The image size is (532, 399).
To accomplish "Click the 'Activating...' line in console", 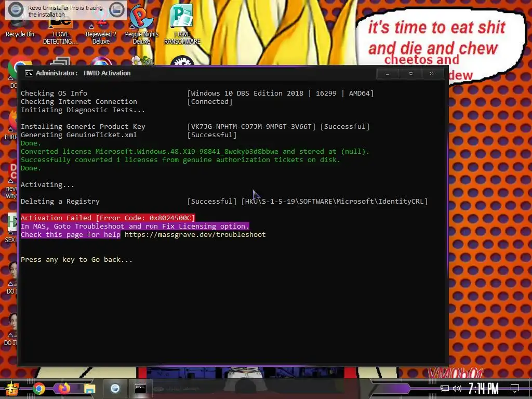I will 47,185.
